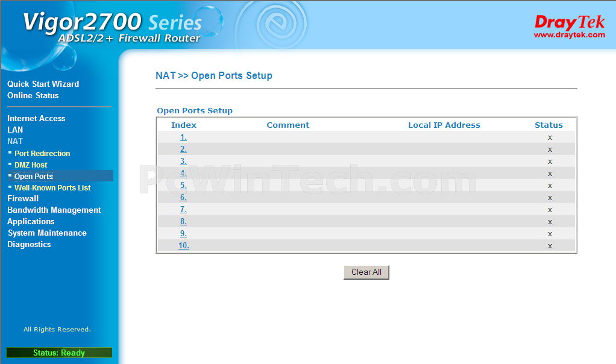Open Bandwidth Management menu
The image size is (616, 364).
coord(54,210)
